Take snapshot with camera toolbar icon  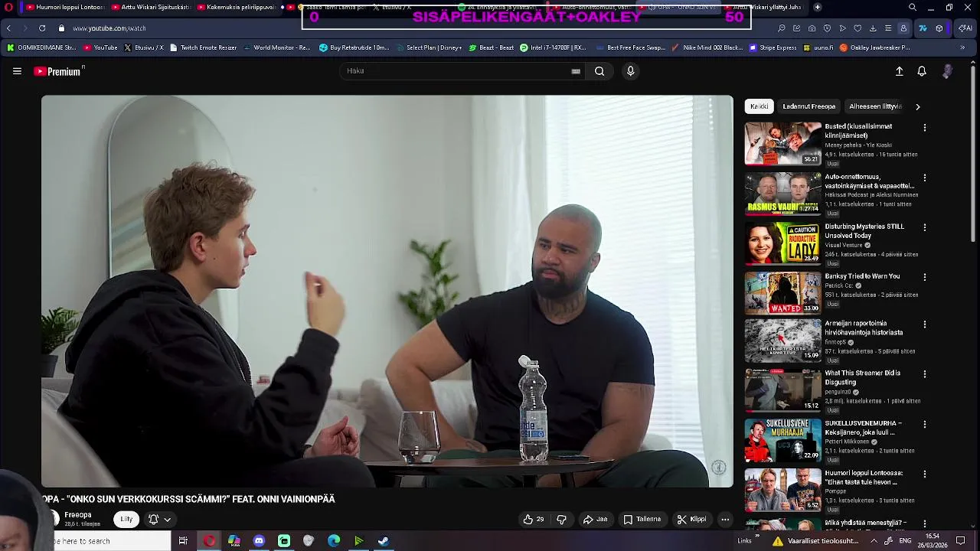click(812, 28)
